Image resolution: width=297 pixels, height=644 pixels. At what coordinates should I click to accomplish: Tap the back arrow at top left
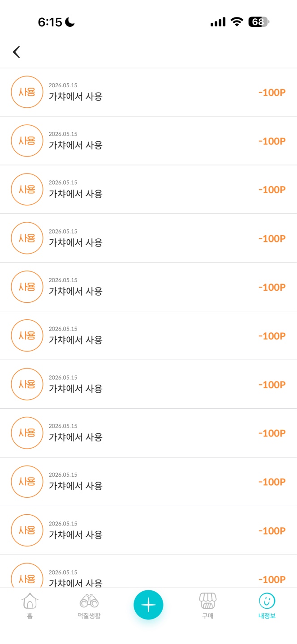(17, 52)
